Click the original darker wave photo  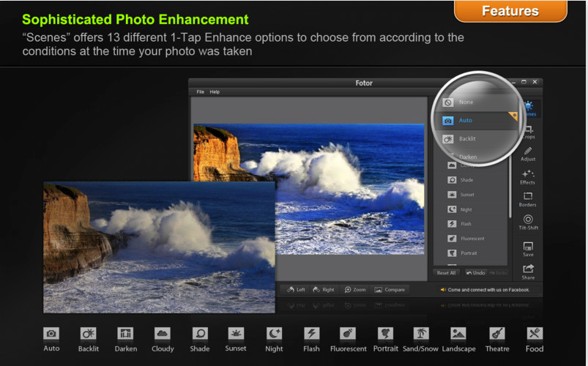point(159,247)
